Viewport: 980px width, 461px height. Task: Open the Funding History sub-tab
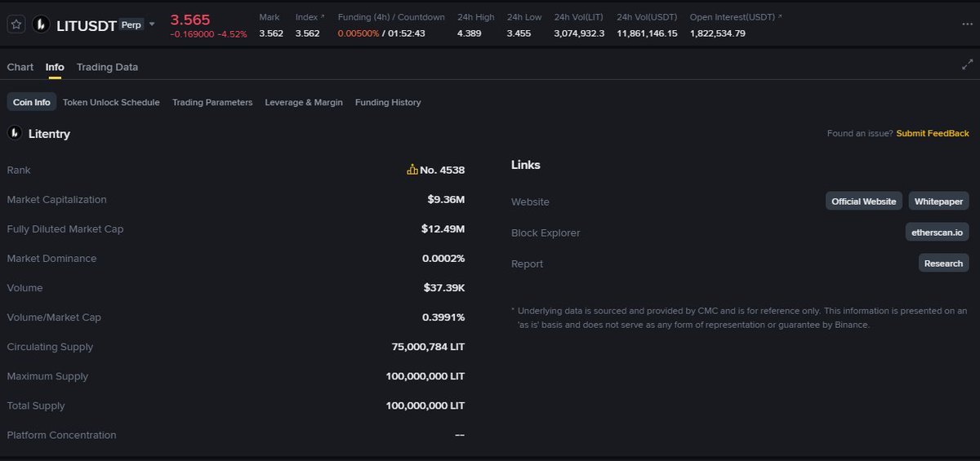(388, 102)
